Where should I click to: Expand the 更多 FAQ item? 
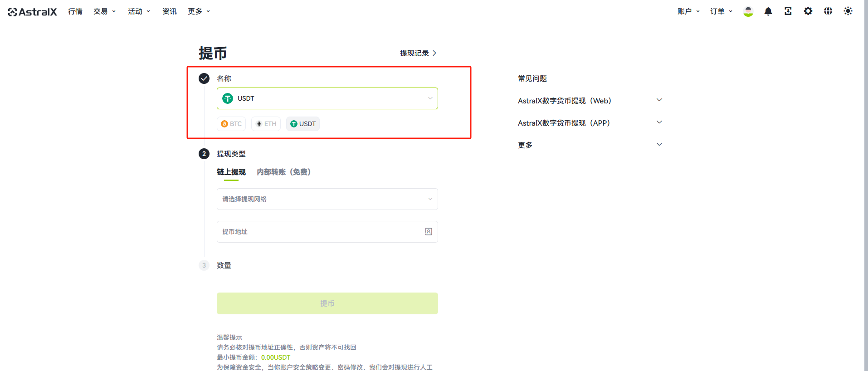(590, 145)
